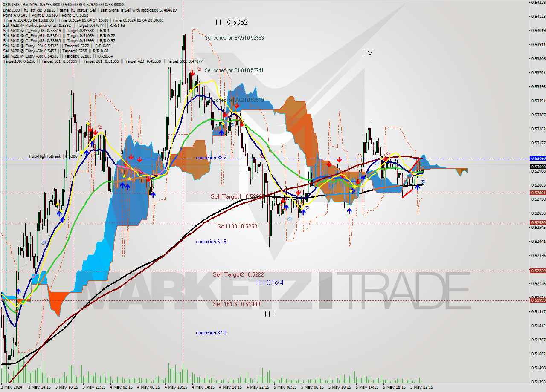Click the '| | | 0.5352' wave label
Viewport: 546px width, 392px height.
click(232, 22)
